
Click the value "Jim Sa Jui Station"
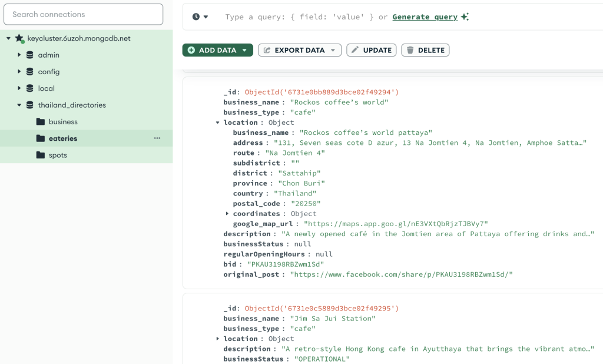tap(332, 319)
